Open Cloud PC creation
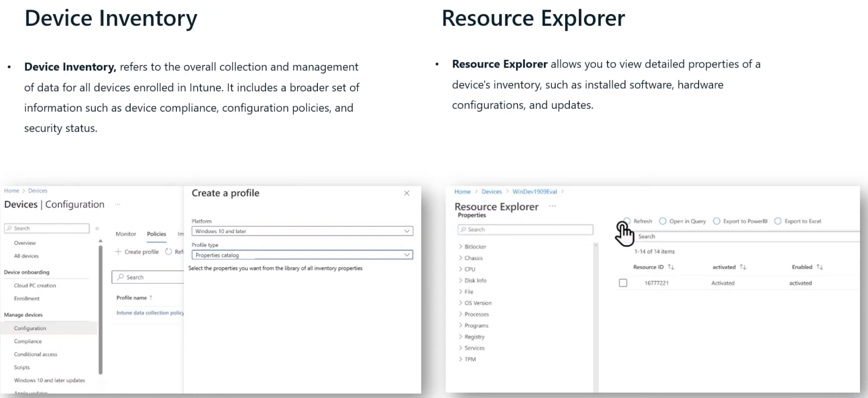868x398 pixels. (x=35, y=286)
